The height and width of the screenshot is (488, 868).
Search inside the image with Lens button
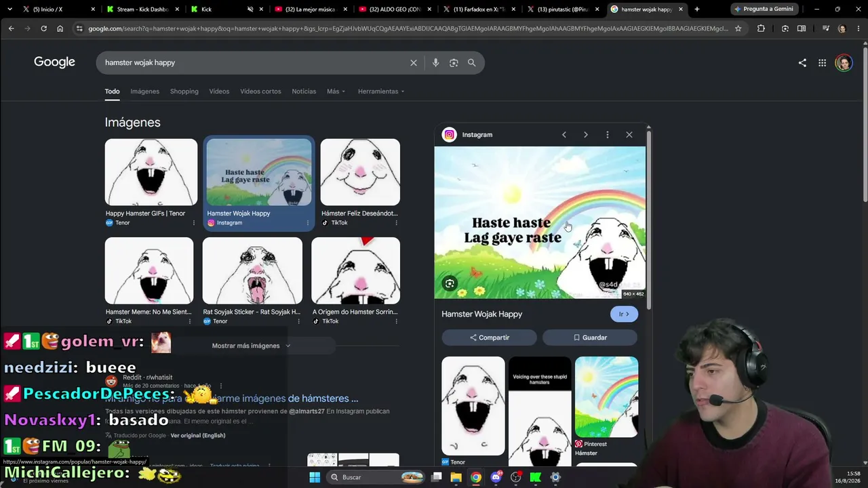pyautogui.click(x=450, y=283)
